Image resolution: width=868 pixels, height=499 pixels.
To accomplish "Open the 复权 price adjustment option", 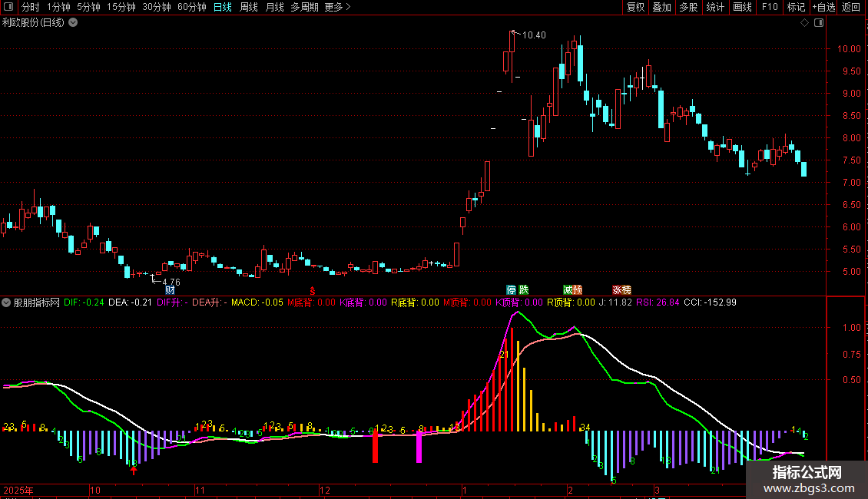I will point(635,7).
